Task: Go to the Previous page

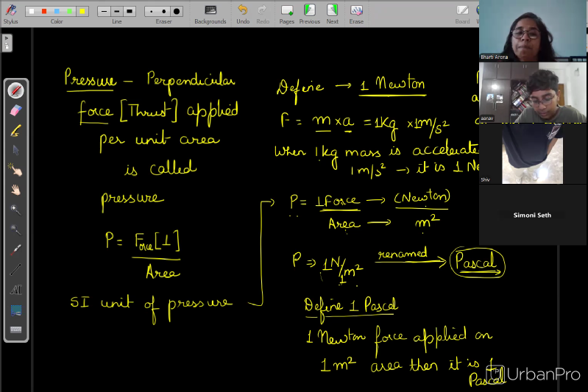Action: coord(310,11)
